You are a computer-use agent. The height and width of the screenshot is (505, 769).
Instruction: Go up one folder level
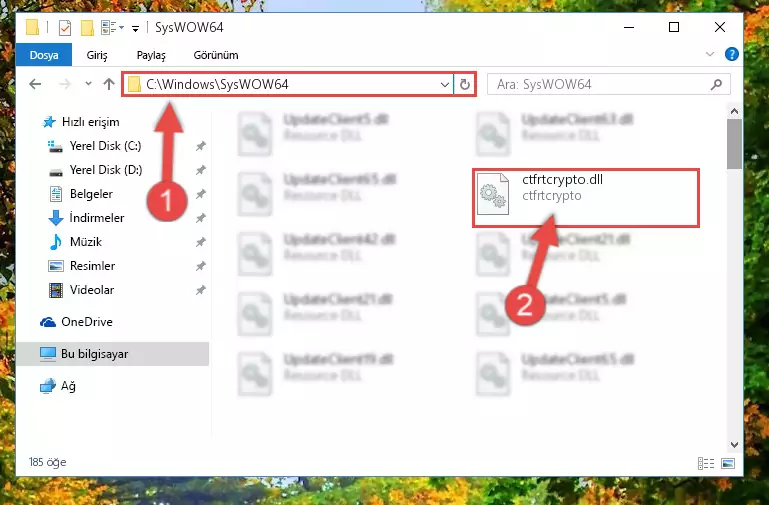[x=109, y=84]
